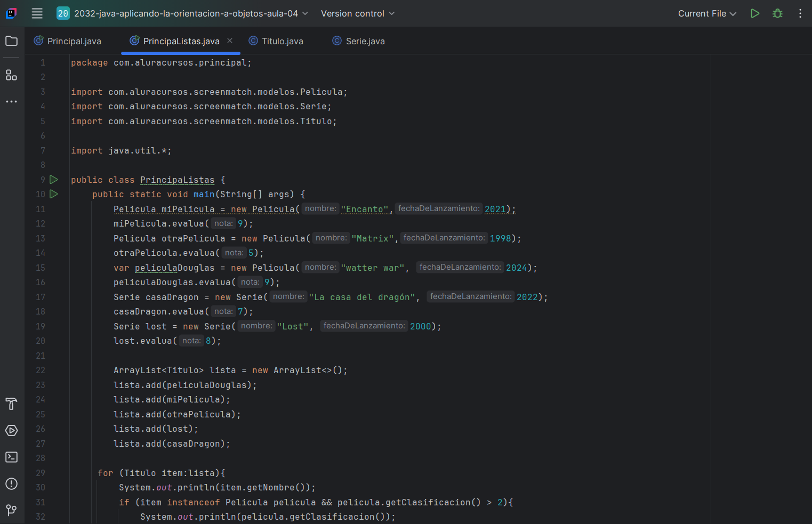Click line number 28 in the gutter
812x524 pixels.
point(41,458)
